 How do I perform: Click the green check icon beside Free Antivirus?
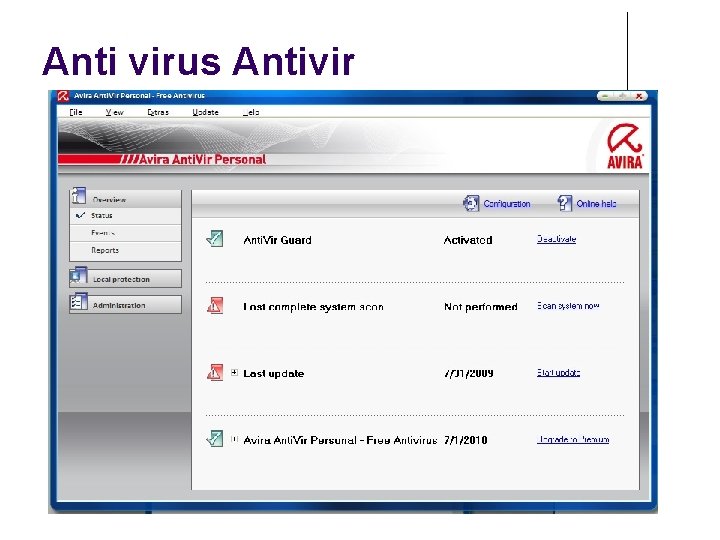(215, 439)
